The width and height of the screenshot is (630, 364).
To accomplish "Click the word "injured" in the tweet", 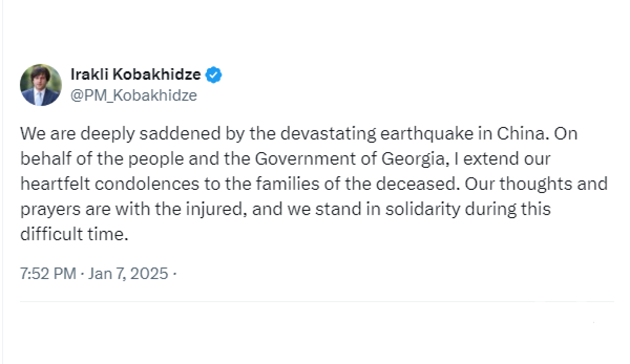I will [x=217, y=209].
